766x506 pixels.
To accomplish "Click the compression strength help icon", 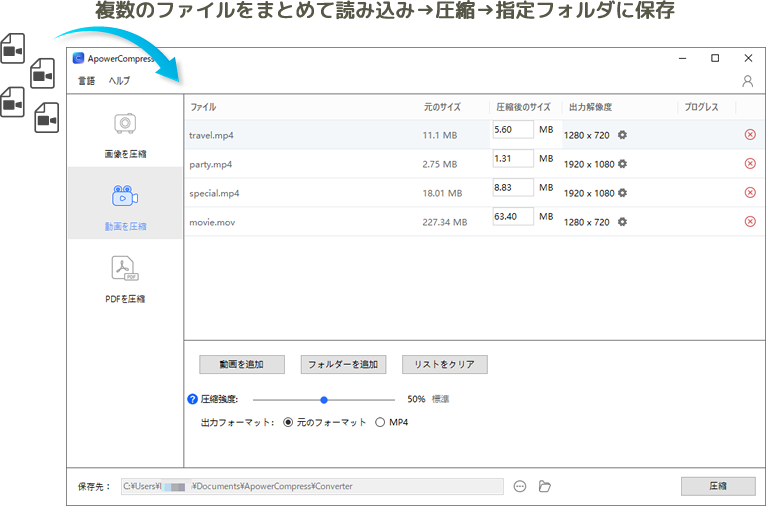I will [193, 399].
